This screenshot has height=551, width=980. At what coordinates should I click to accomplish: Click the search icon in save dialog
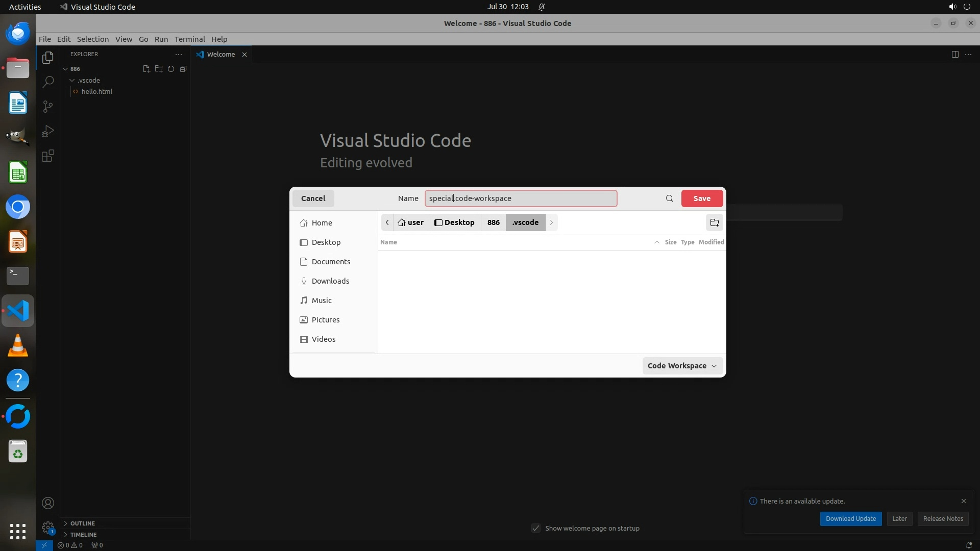669,198
